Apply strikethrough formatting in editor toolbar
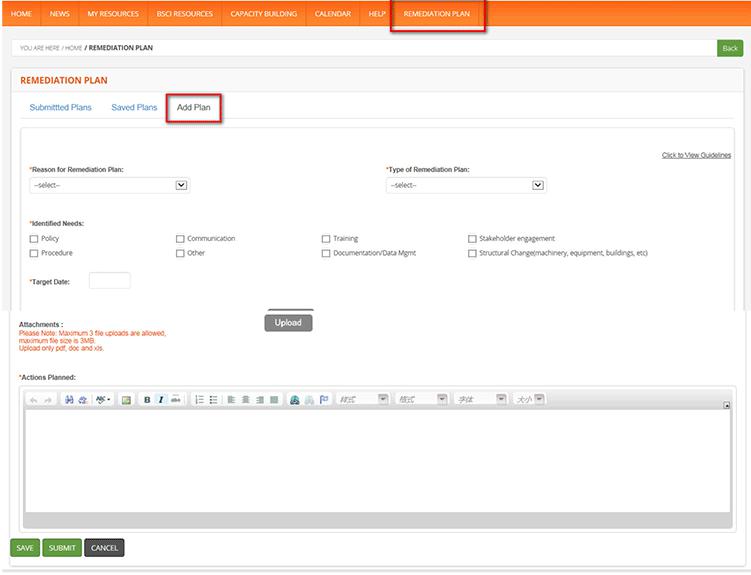 pyautogui.click(x=176, y=400)
